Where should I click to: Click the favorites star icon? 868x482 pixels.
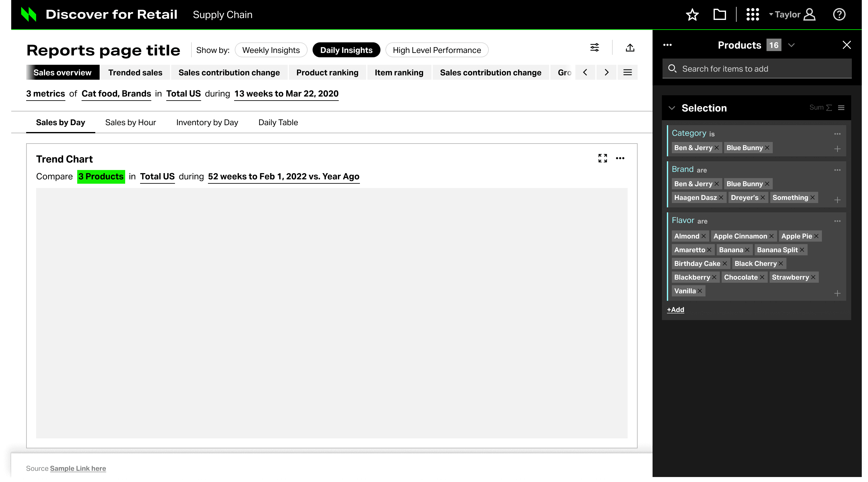coord(692,15)
